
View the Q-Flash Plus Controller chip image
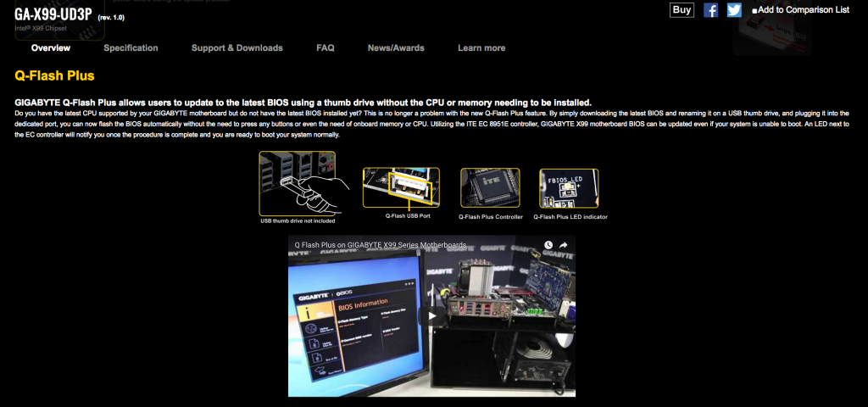point(490,187)
